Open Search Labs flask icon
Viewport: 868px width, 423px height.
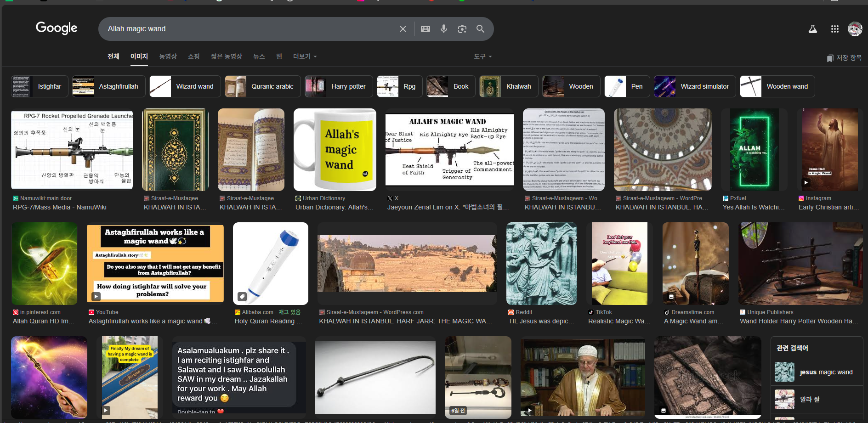pyautogui.click(x=812, y=29)
